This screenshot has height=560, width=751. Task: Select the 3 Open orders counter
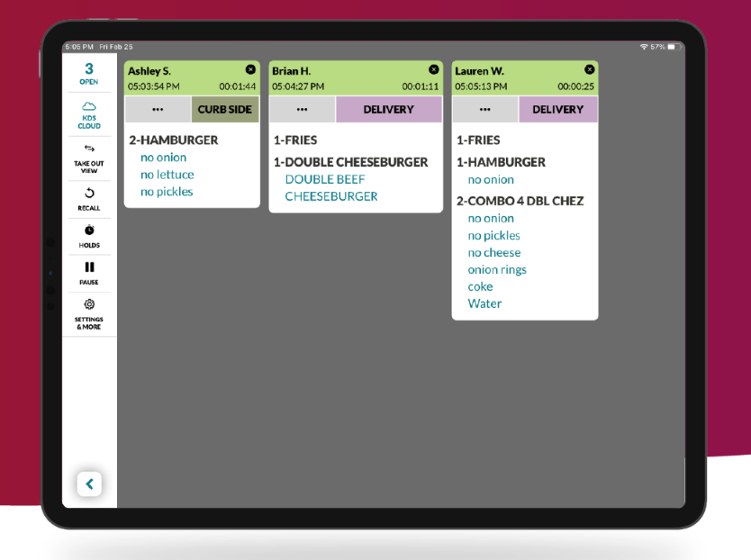pos(89,73)
